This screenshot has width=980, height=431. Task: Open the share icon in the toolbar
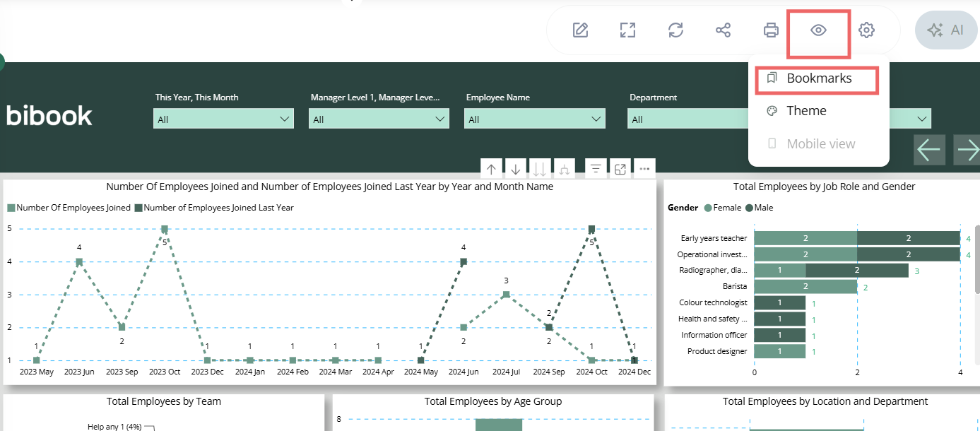[x=723, y=30]
